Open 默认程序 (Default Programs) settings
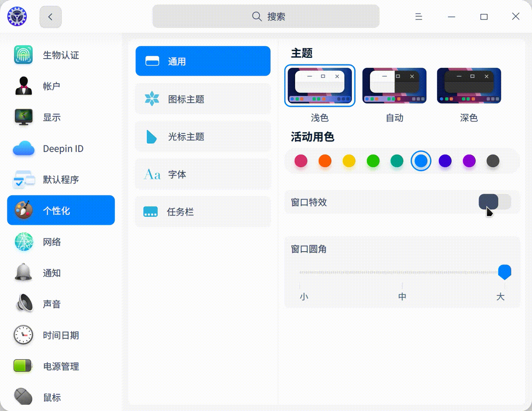532x411 pixels. point(61,180)
